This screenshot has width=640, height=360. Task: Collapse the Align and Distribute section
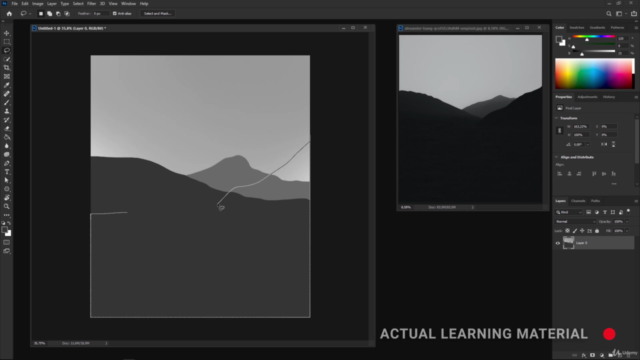556,157
